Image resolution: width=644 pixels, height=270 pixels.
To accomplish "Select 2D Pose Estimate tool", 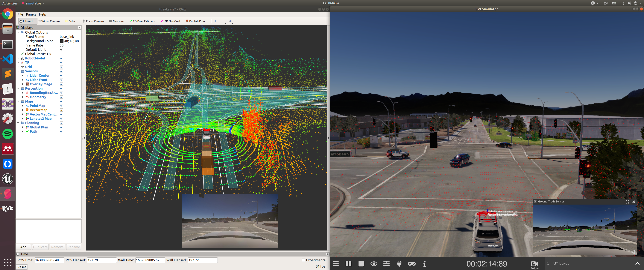I will [142, 21].
